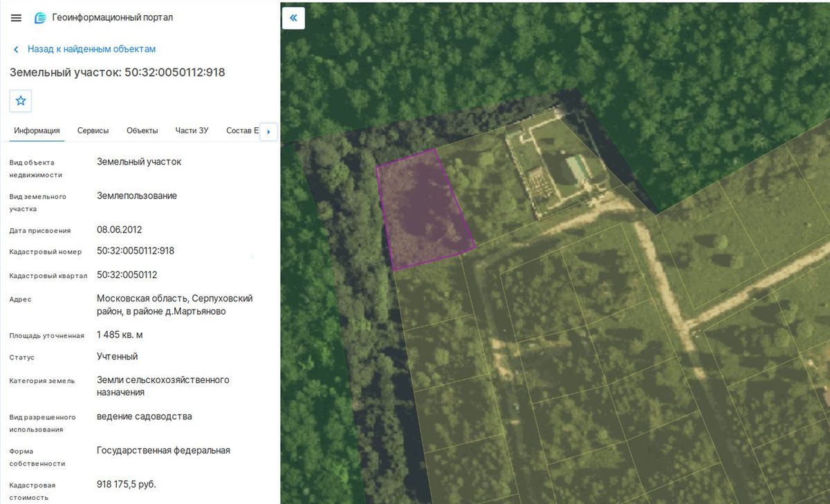Click the area value 1 485 кв. м

click(120, 335)
